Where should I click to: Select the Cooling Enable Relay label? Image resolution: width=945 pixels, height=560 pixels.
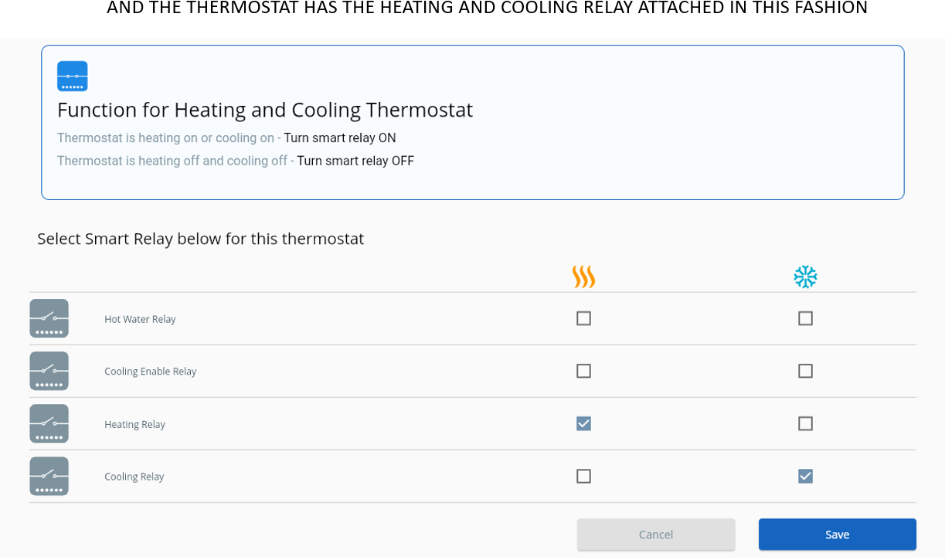[151, 372]
